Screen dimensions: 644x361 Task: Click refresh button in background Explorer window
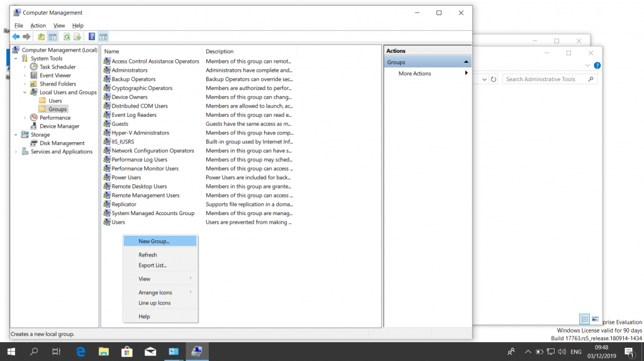[493, 79]
